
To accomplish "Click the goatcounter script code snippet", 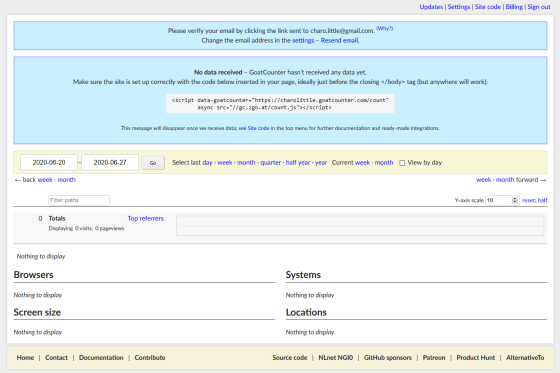I will coord(280,104).
